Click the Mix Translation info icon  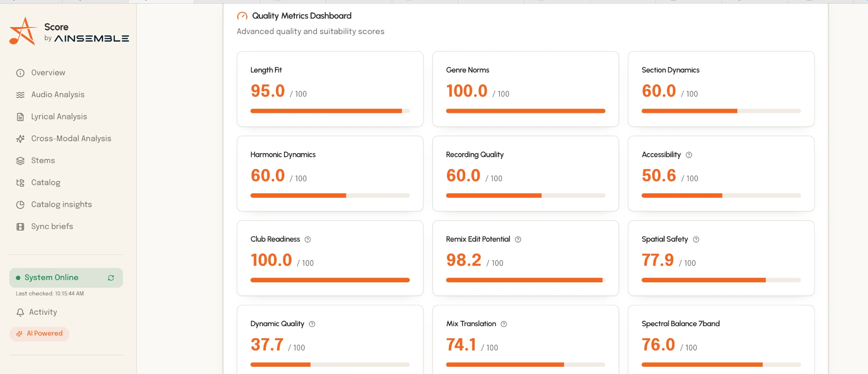tap(504, 324)
